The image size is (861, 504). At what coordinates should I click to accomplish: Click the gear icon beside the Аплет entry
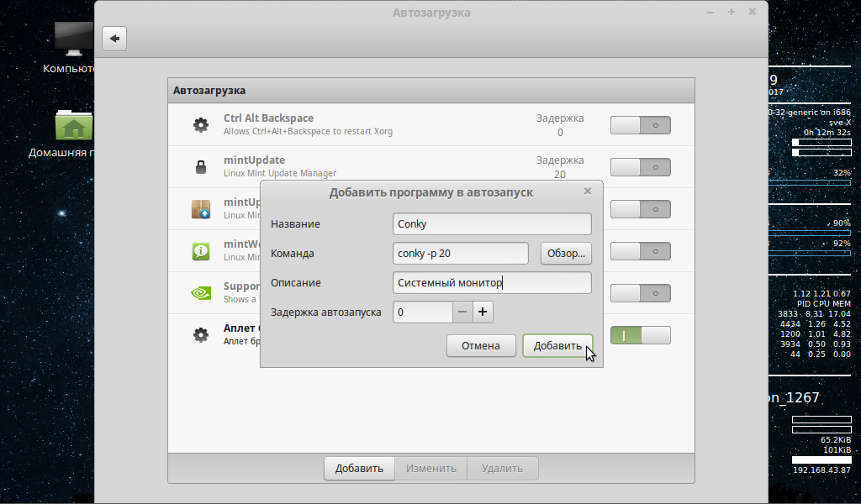pyautogui.click(x=200, y=334)
